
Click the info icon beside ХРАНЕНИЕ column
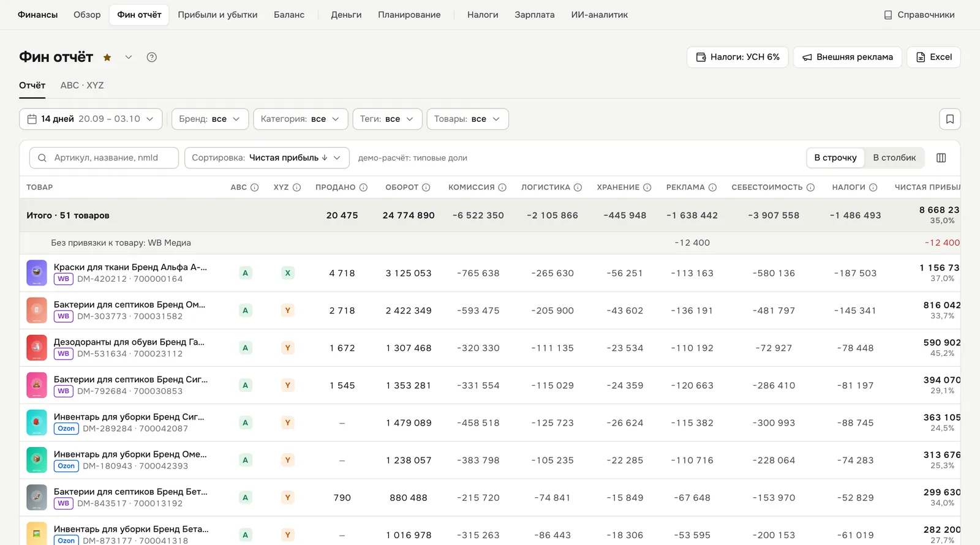[x=647, y=187]
